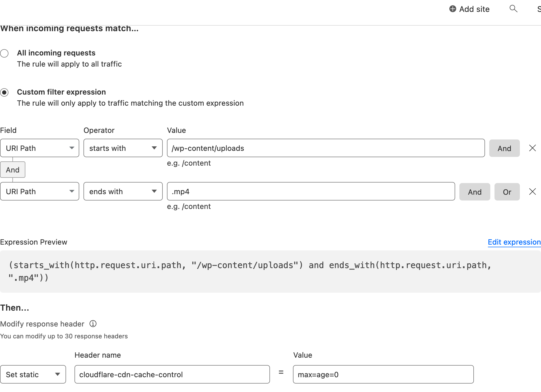
Task: Click the And connector between condition rows
Action: coord(13,170)
